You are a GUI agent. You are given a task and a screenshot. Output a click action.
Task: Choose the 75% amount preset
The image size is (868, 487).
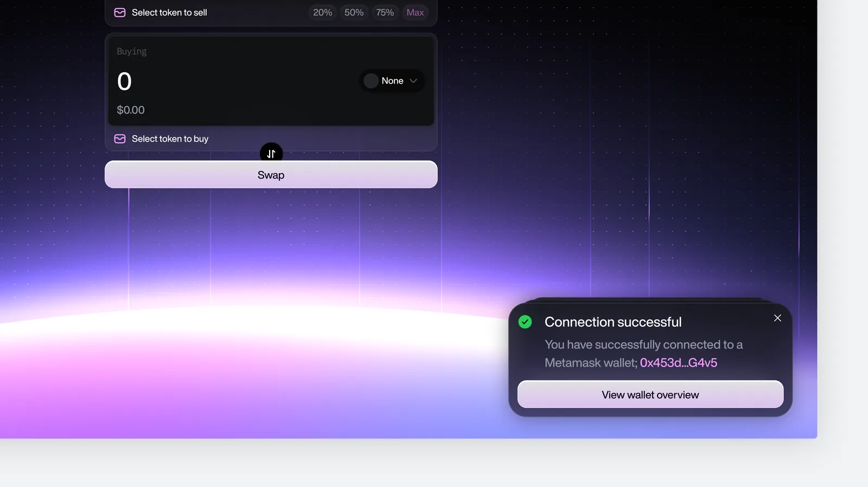pos(385,12)
